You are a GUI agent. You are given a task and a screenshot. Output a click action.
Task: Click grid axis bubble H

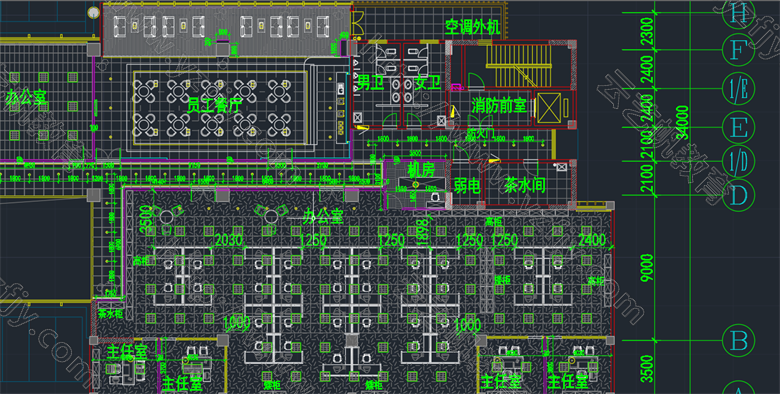pyautogui.click(x=738, y=13)
